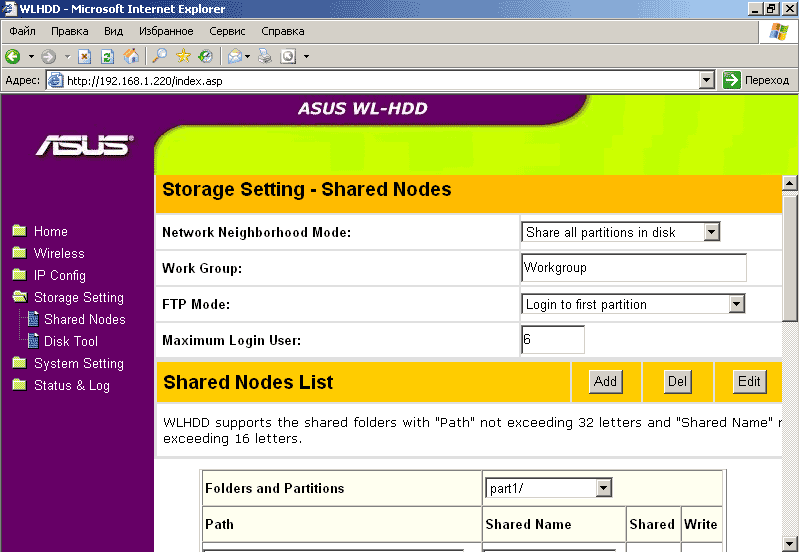Open the Избранное menu

coord(166,31)
